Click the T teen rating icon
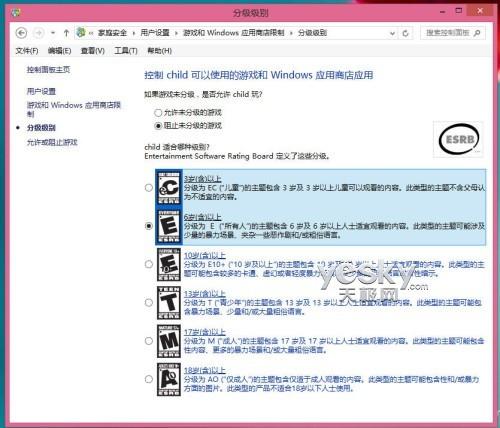The height and width of the screenshot is (428, 500). pos(169,303)
